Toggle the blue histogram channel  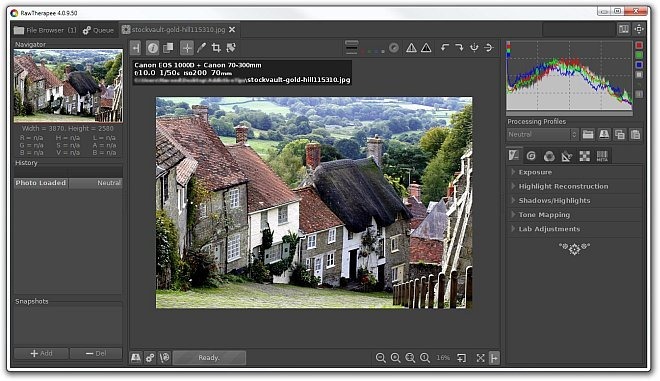[639, 65]
